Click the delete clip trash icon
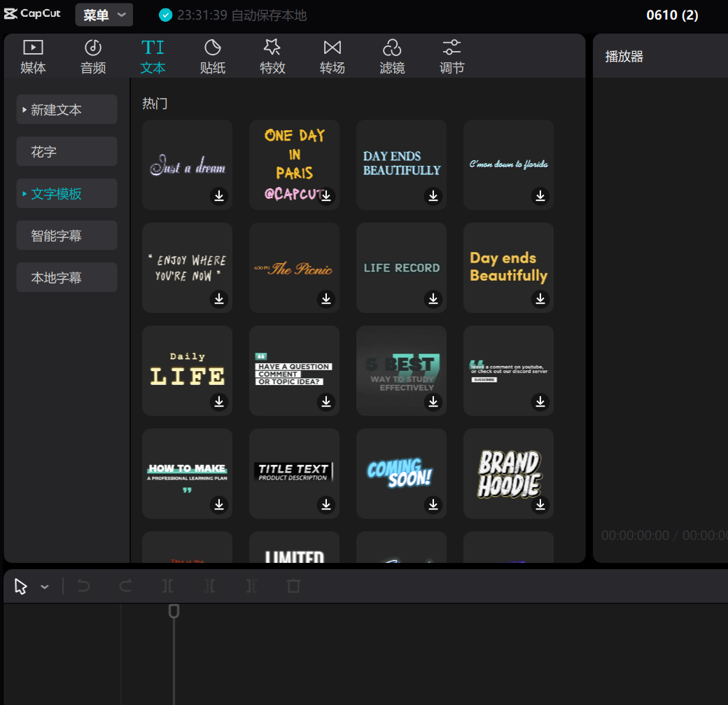 [x=293, y=586]
